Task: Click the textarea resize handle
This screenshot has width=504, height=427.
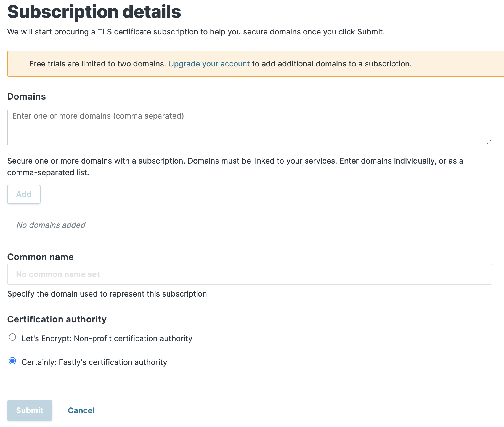Action: click(x=489, y=142)
